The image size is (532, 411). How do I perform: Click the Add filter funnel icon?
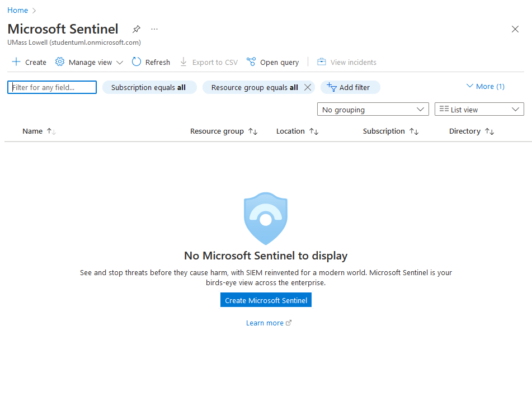332,87
